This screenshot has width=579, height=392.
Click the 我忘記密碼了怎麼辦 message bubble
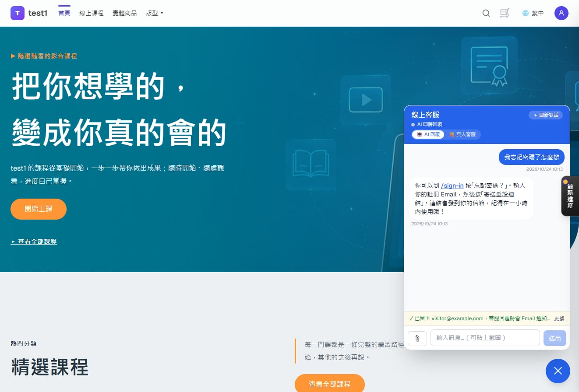click(532, 157)
